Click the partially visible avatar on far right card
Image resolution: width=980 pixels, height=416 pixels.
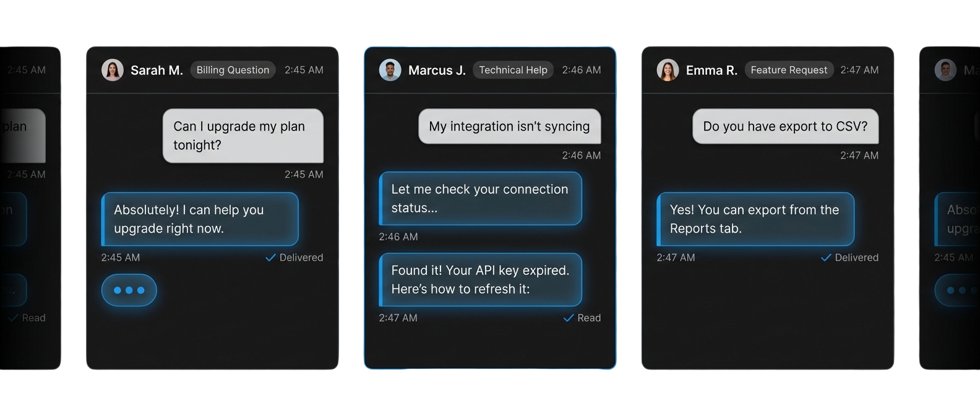click(945, 70)
